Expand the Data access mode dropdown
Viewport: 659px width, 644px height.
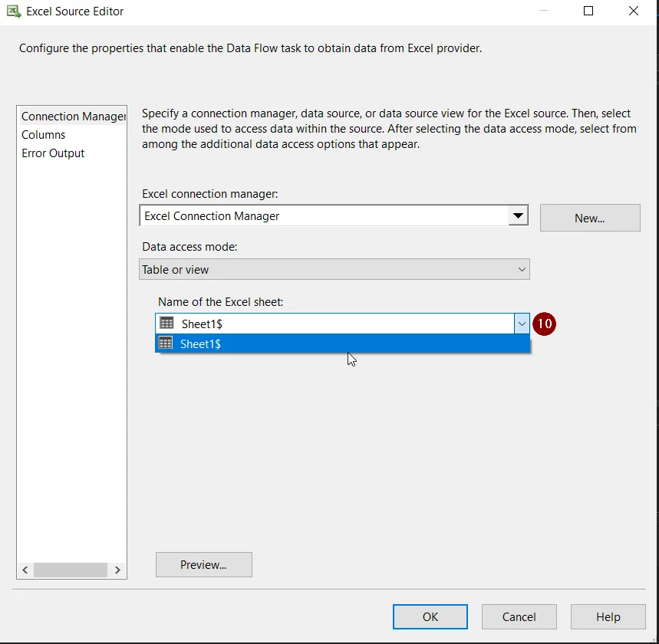(522, 269)
